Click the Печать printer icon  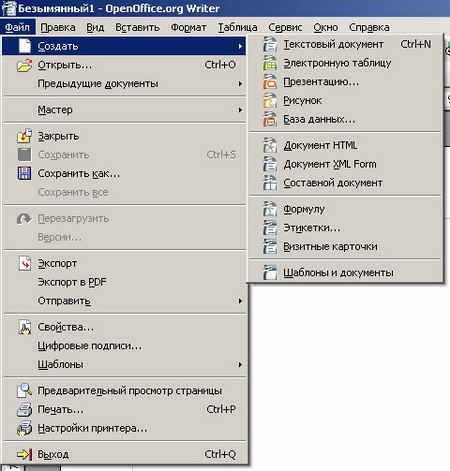24,409
